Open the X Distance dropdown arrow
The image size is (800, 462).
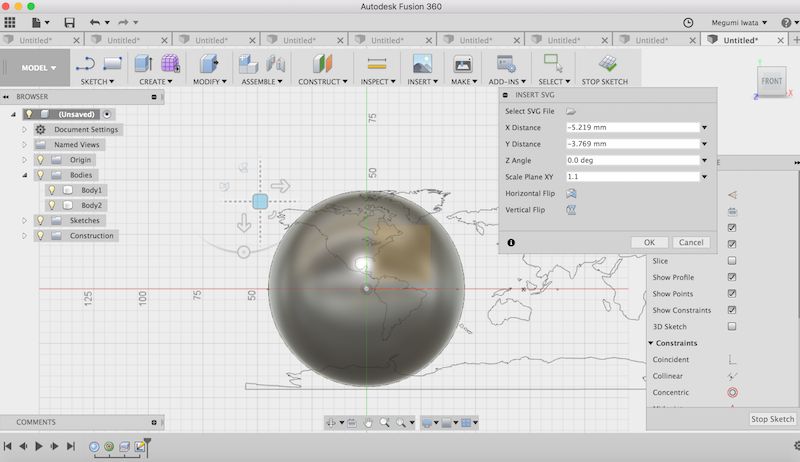tap(704, 127)
